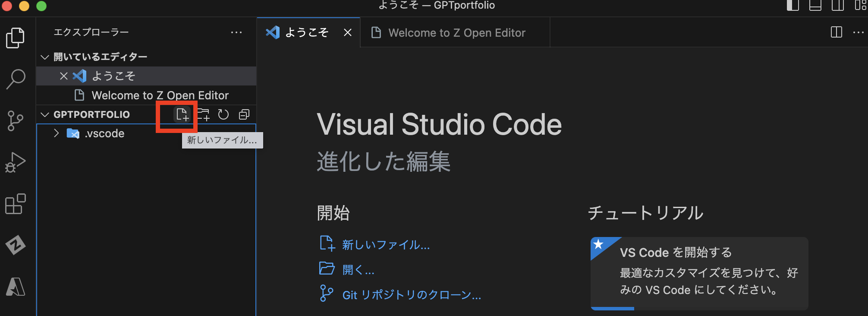
Task: Collapse the 開いているエディター section
Action: [x=44, y=57]
